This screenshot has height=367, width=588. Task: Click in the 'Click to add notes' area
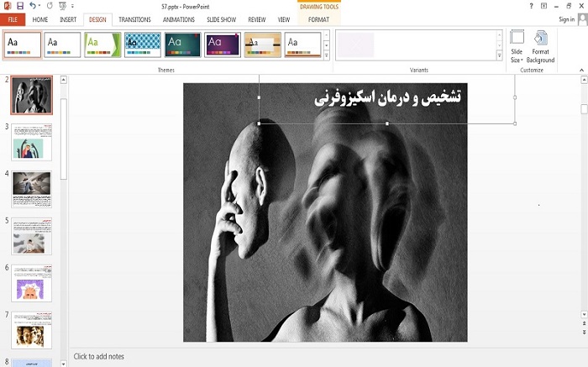pos(99,356)
